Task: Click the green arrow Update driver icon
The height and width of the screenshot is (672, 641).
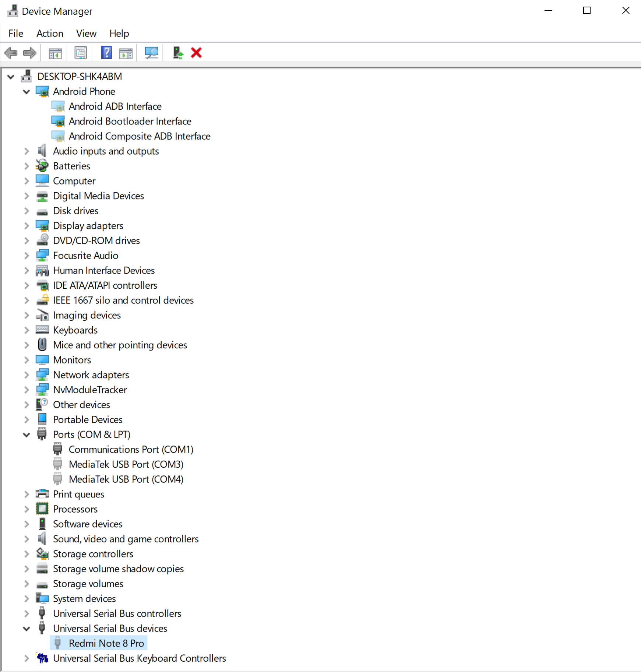Action: click(178, 53)
